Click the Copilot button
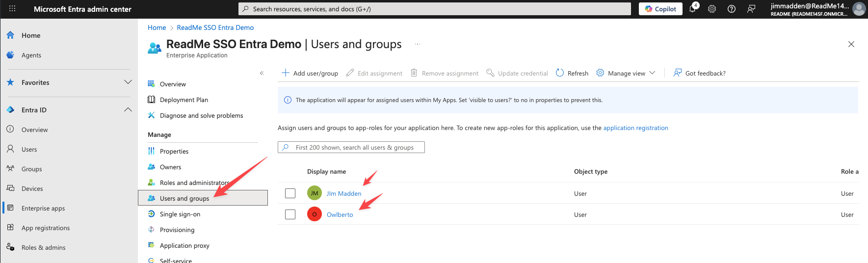This screenshot has width=868, height=263. click(x=660, y=9)
